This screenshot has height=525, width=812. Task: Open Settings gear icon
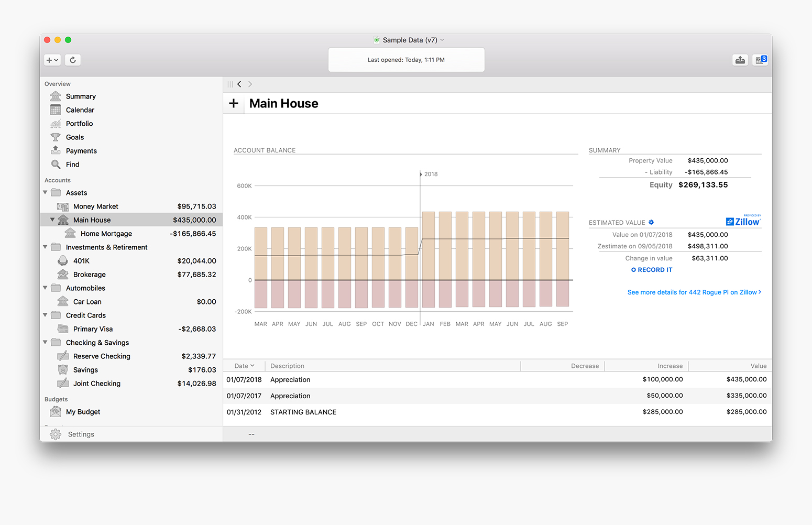pyautogui.click(x=56, y=434)
